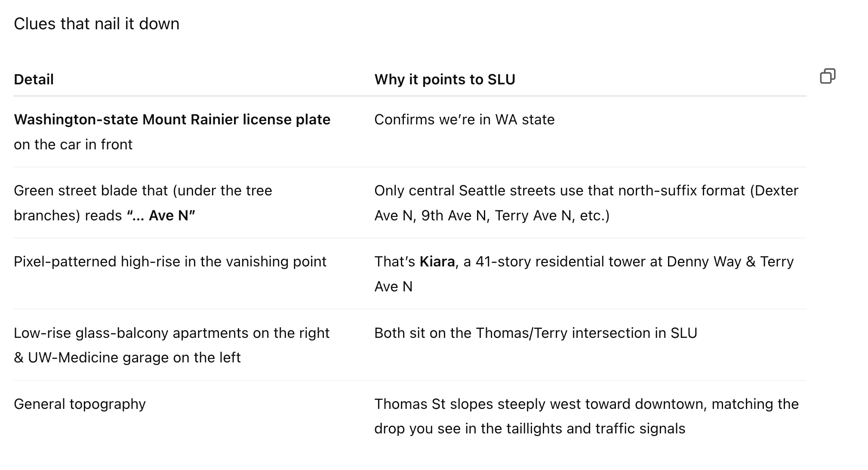Click the bold Mount Rainier license plate text

[172, 120]
